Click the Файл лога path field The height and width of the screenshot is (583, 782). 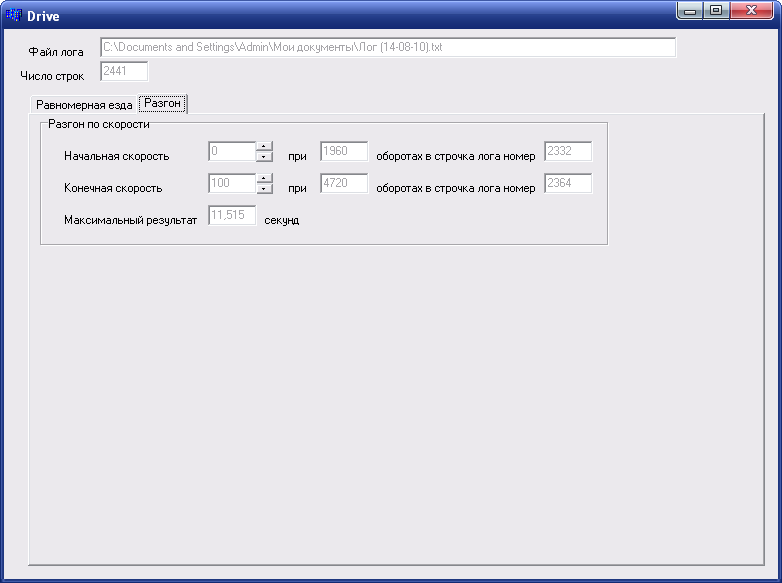(x=388, y=47)
